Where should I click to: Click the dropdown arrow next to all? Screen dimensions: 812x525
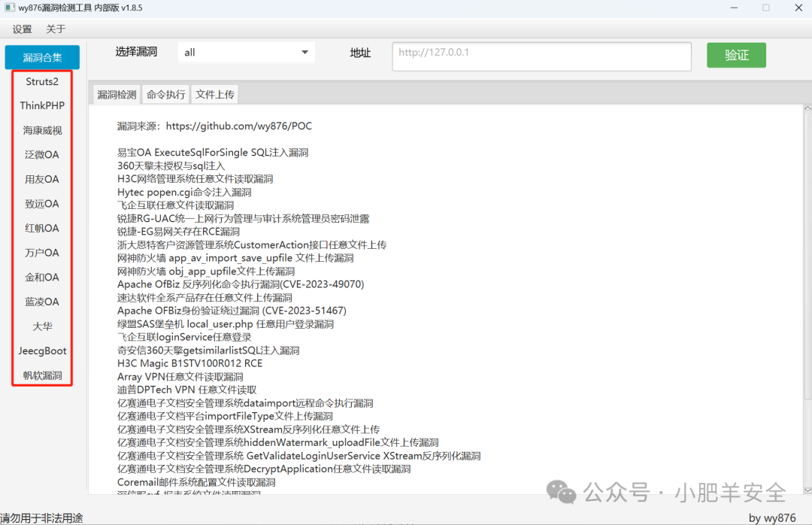(x=305, y=53)
